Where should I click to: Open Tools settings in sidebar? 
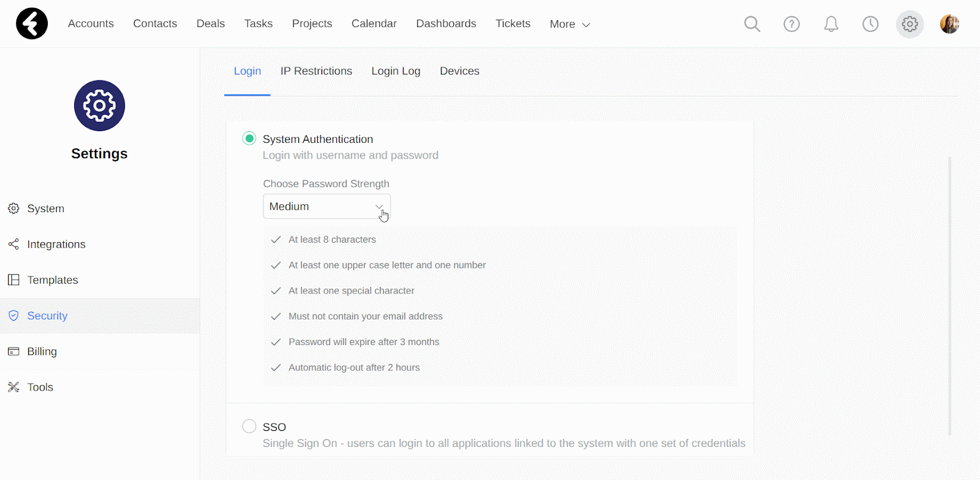click(100, 387)
